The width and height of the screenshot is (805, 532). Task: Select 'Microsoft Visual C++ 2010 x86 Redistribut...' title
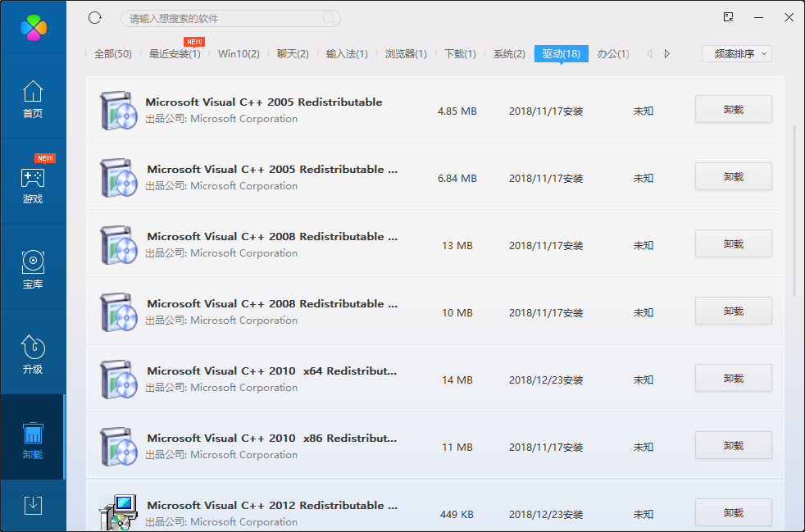272,438
